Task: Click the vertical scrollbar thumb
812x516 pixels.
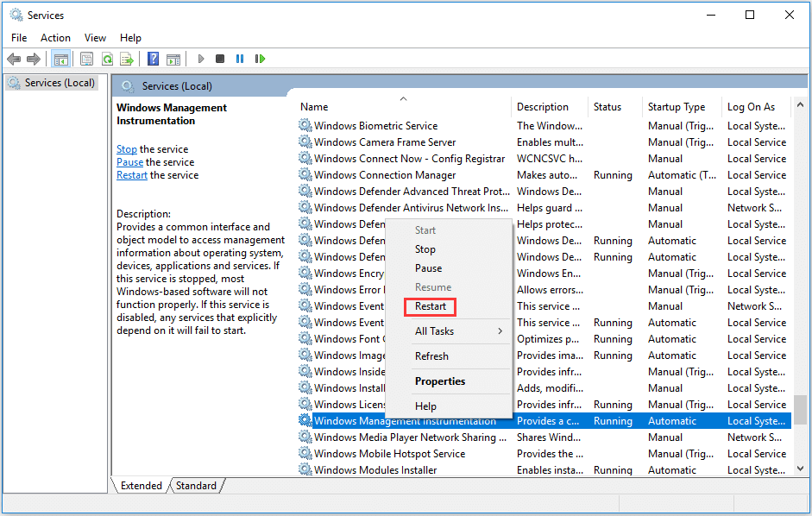Action: coord(800,412)
